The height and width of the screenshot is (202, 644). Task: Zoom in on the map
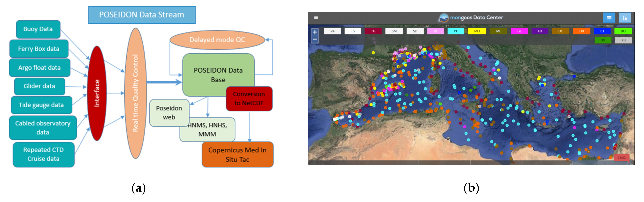(315, 32)
